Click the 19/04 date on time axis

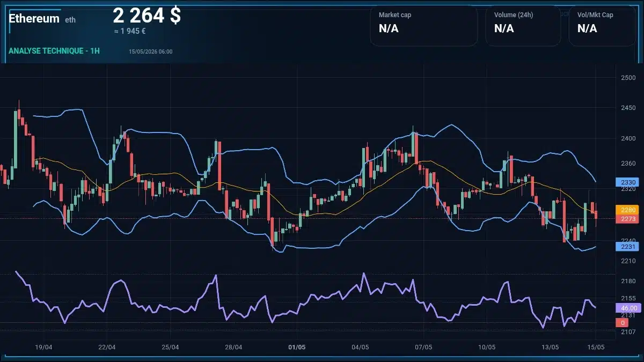[43, 347]
